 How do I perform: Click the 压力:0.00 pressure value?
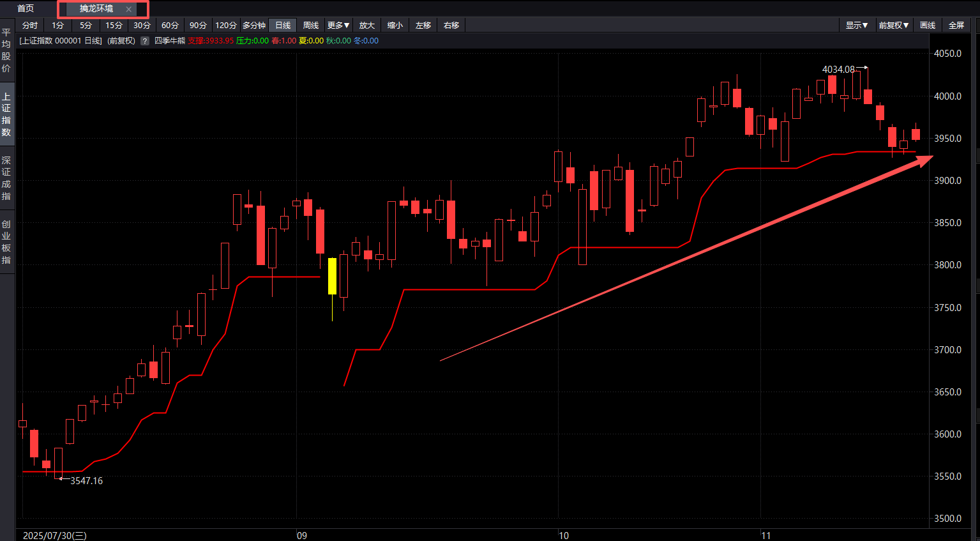[253, 41]
